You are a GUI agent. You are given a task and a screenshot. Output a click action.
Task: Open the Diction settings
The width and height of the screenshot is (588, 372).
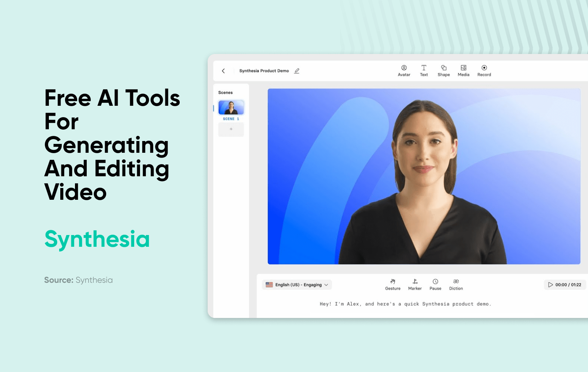456,285
